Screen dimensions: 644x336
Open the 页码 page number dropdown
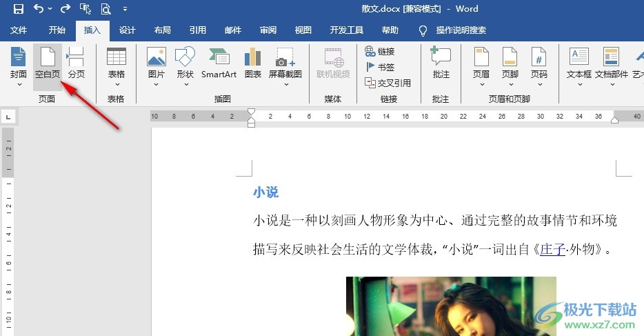pos(539,66)
